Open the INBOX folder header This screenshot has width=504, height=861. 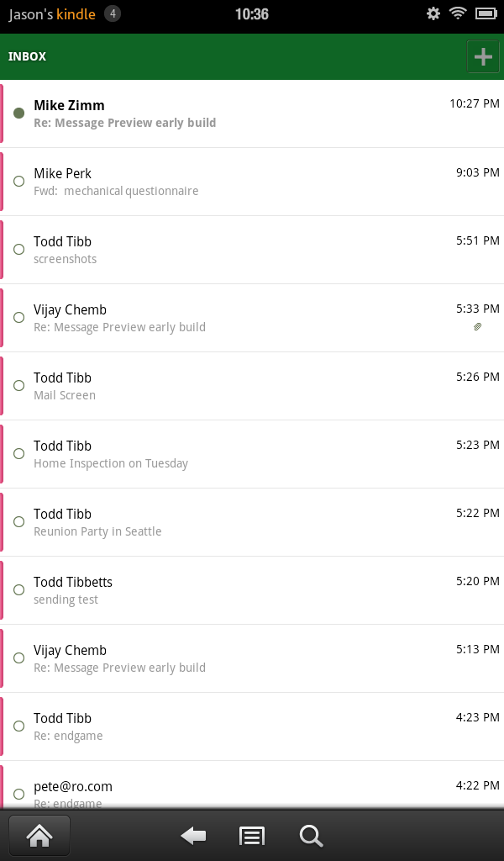click(28, 57)
